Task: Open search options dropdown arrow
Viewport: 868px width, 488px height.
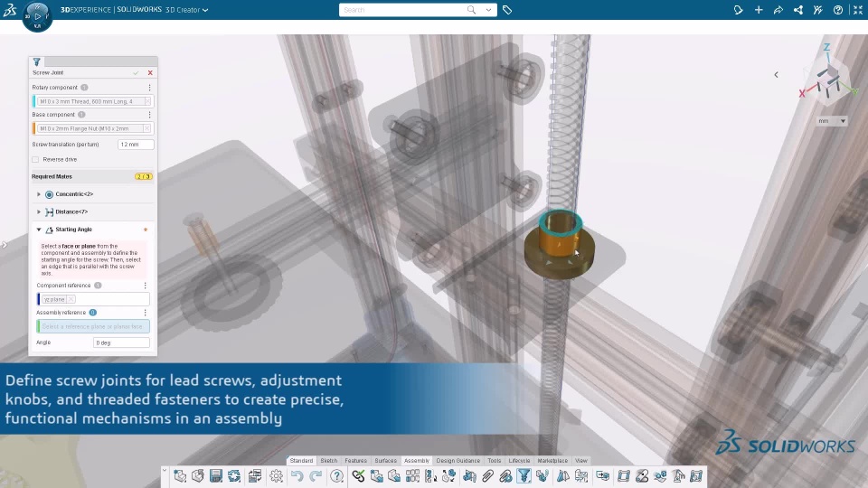Action: tap(488, 10)
